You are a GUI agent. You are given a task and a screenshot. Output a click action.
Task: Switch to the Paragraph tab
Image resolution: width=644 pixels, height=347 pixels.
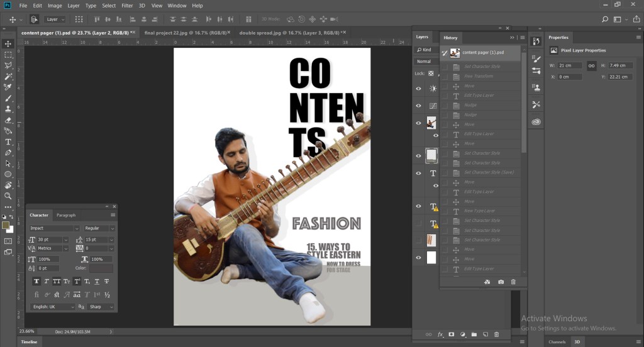pyautogui.click(x=66, y=215)
